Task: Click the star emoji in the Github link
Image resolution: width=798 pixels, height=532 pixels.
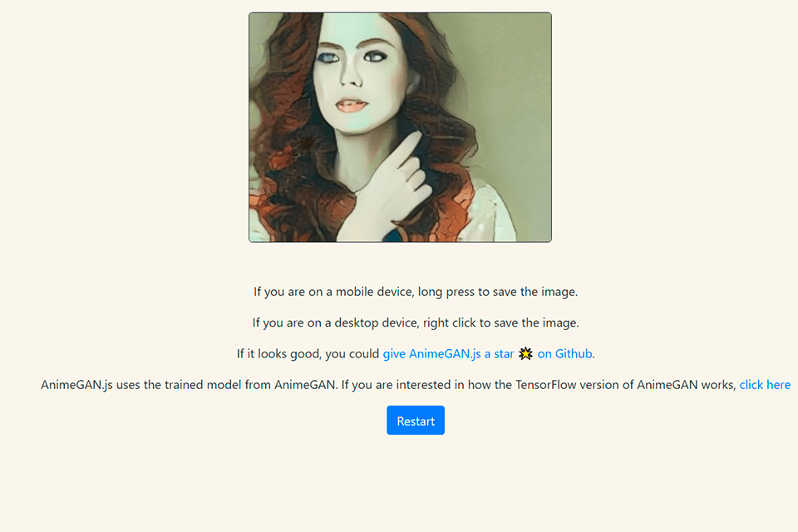Action: [x=525, y=354]
